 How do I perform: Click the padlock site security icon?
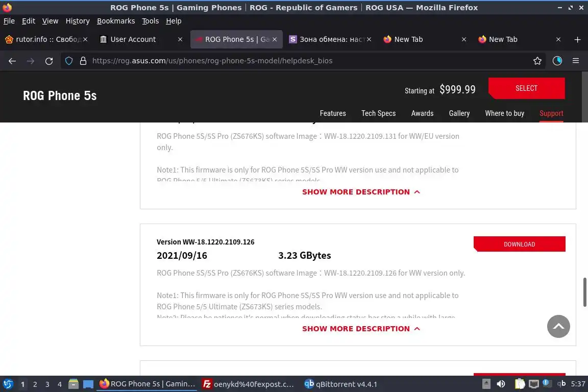(x=83, y=61)
